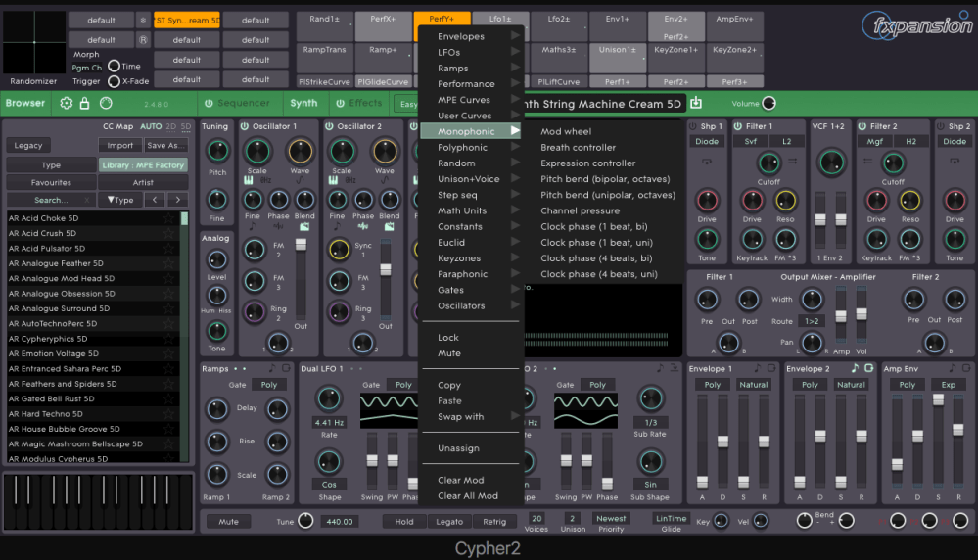The image size is (978, 560).
Task: Click the preset Search field
Action: click(51, 200)
